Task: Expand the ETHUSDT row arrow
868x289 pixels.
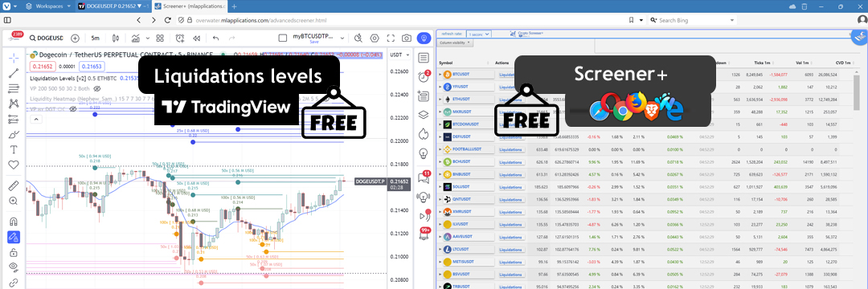Action: click(x=440, y=100)
